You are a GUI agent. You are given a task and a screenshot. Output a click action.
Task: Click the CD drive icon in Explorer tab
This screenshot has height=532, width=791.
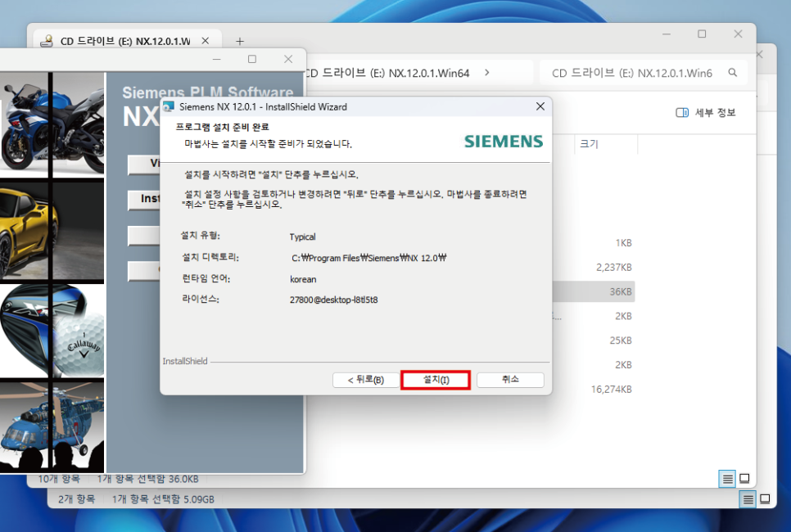47,41
